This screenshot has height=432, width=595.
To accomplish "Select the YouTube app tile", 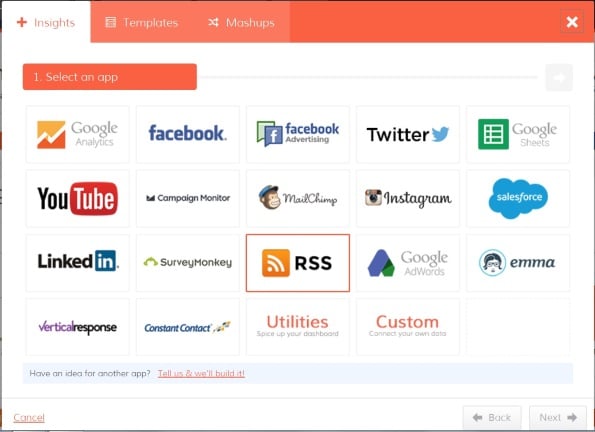I will [77, 199].
